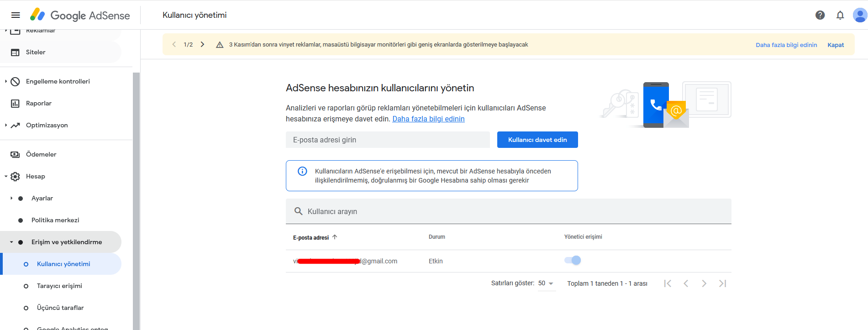Expand Engelleme kontrolleri submenu arrow
868x330 pixels.
[6, 81]
